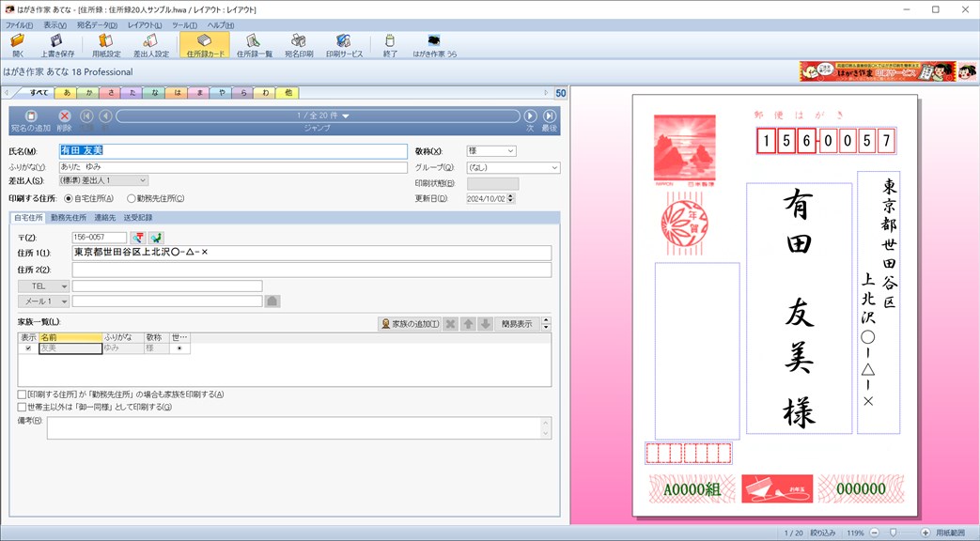Click the 備考 notes text area
The image size is (980, 541).
(x=300, y=428)
